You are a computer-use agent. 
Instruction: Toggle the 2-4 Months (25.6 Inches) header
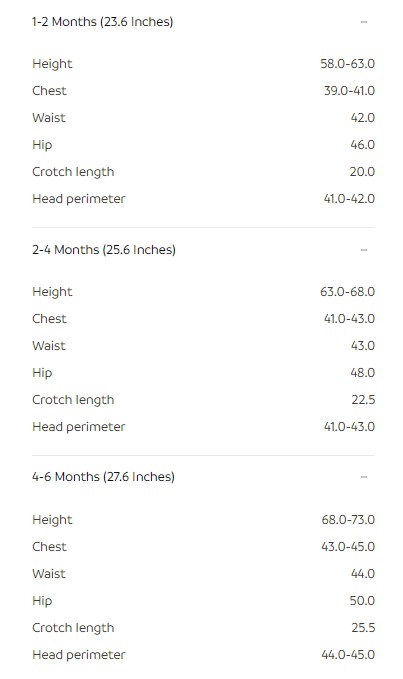[x=203, y=250]
